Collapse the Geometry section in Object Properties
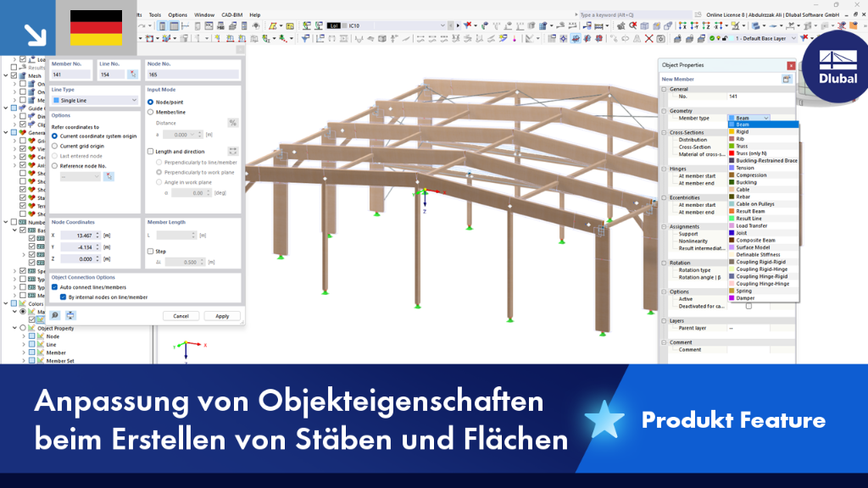The width and height of the screenshot is (868, 488). 665,111
